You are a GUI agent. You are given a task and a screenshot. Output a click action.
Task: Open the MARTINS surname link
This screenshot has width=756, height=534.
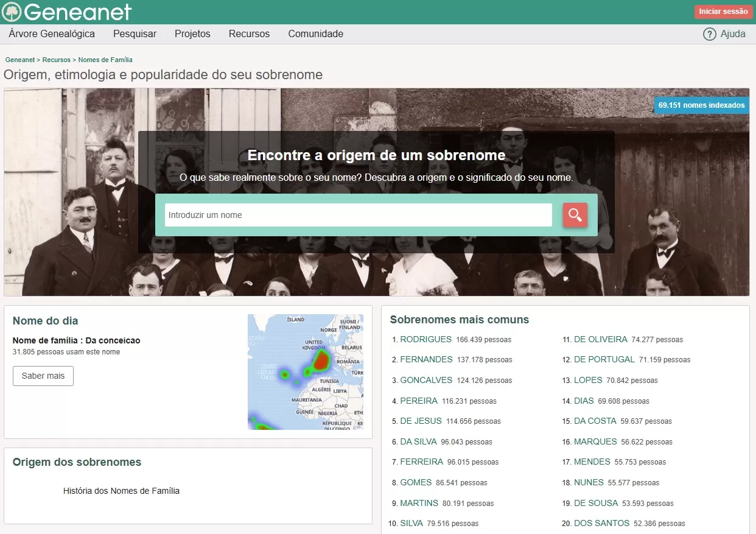419,503
